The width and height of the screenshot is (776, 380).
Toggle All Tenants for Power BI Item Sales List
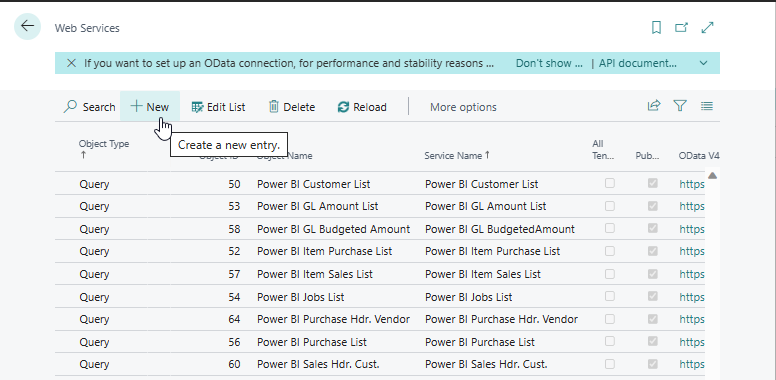(610, 274)
